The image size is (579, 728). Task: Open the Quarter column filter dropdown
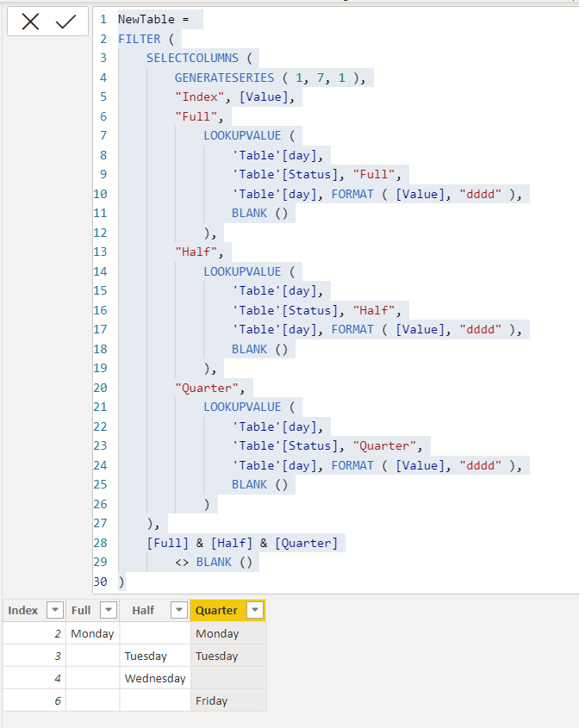point(255,610)
